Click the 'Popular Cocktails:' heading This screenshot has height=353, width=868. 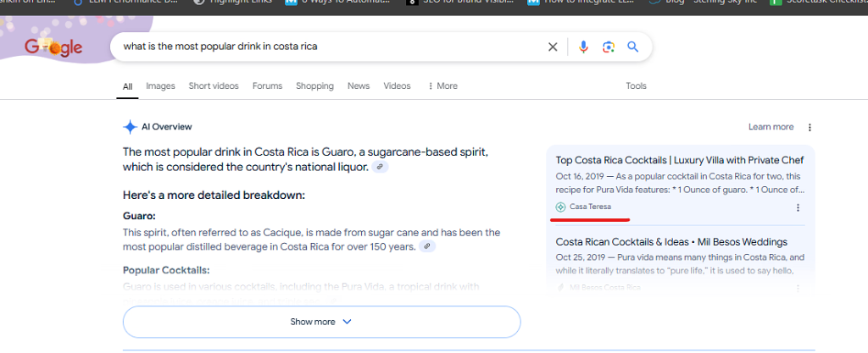coord(167,270)
